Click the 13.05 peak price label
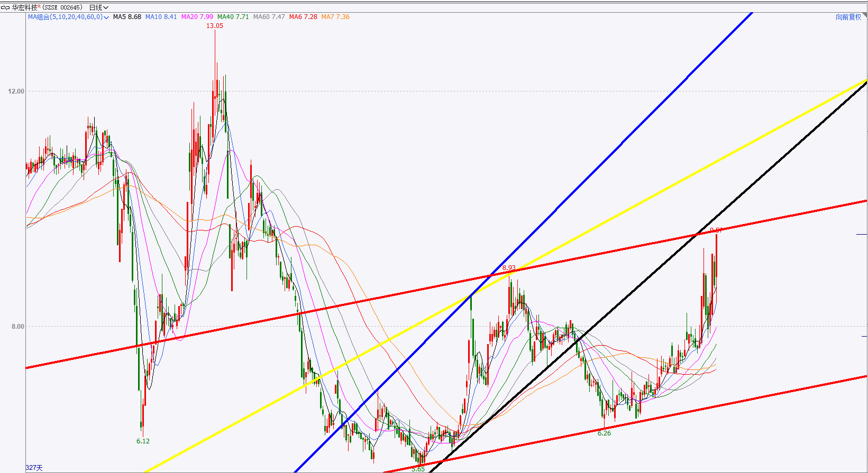The image size is (868, 473). coord(215,26)
